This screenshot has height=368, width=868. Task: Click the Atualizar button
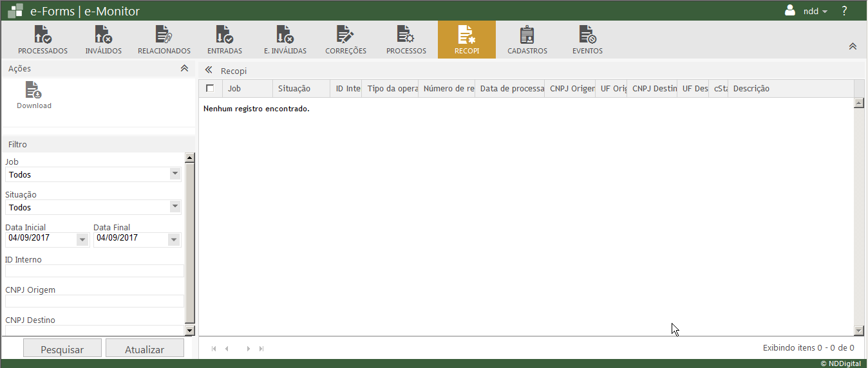tap(144, 349)
